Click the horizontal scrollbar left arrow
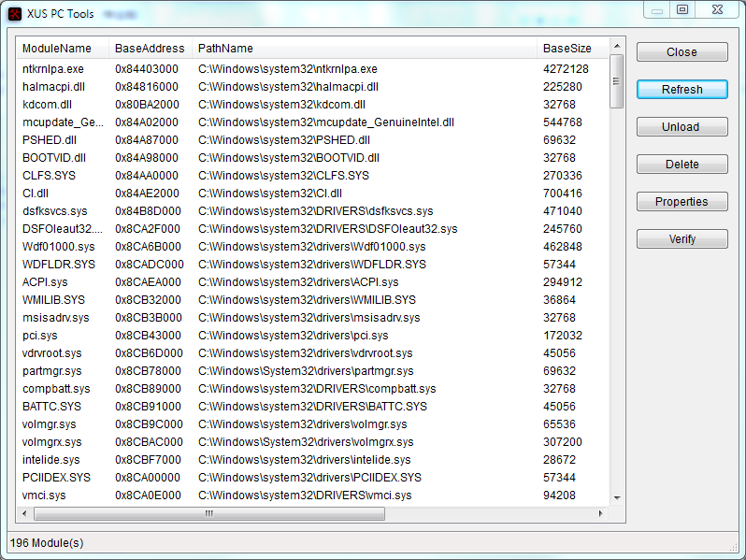 pyautogui.click(x=24, y=514)
